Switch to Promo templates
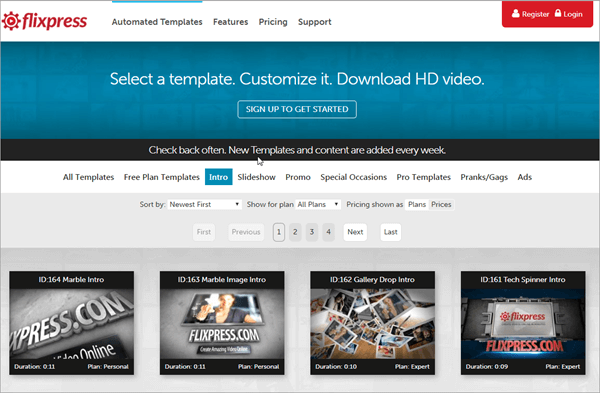This screenshot has height=393, width=600. pos(298,177)
